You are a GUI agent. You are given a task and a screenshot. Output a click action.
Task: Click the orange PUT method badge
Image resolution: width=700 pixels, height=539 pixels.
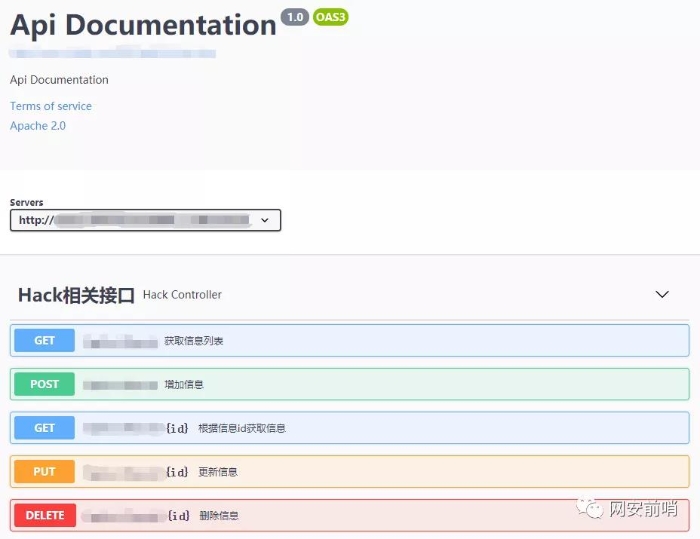point(45,472)
